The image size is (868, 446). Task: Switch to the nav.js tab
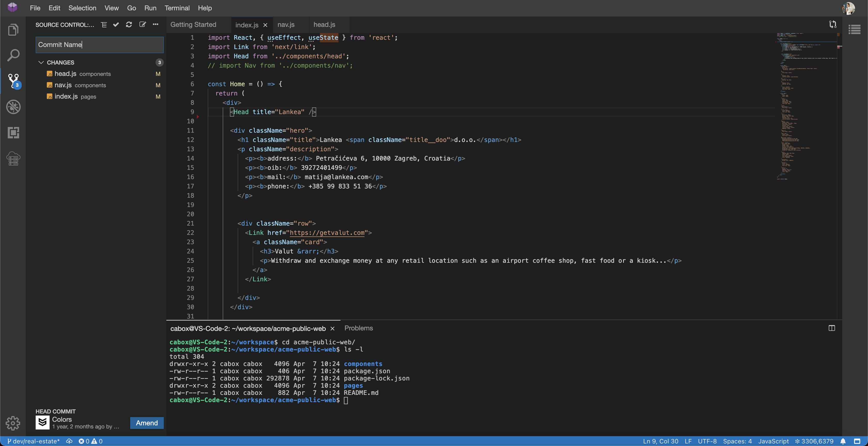(x=286, y=25)
